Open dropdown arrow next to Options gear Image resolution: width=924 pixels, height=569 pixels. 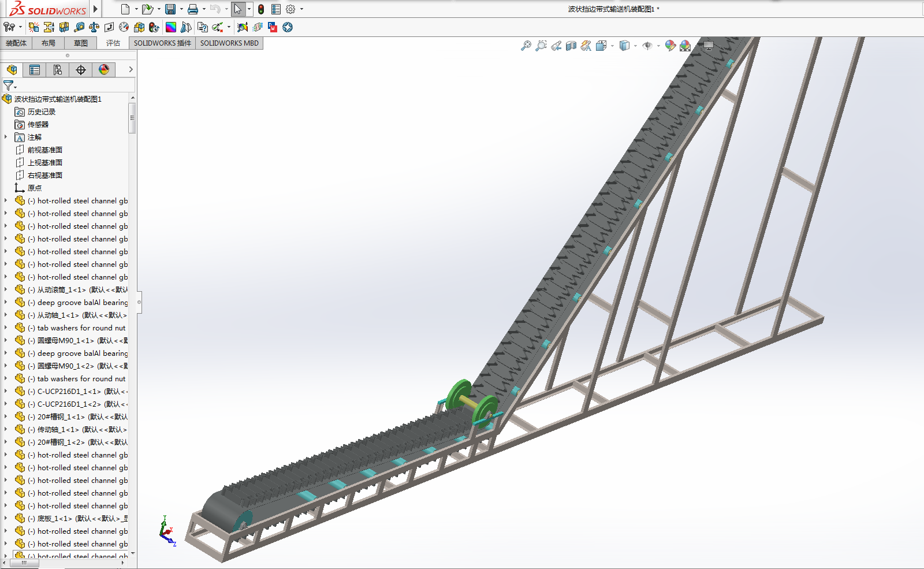pos(301,9)
